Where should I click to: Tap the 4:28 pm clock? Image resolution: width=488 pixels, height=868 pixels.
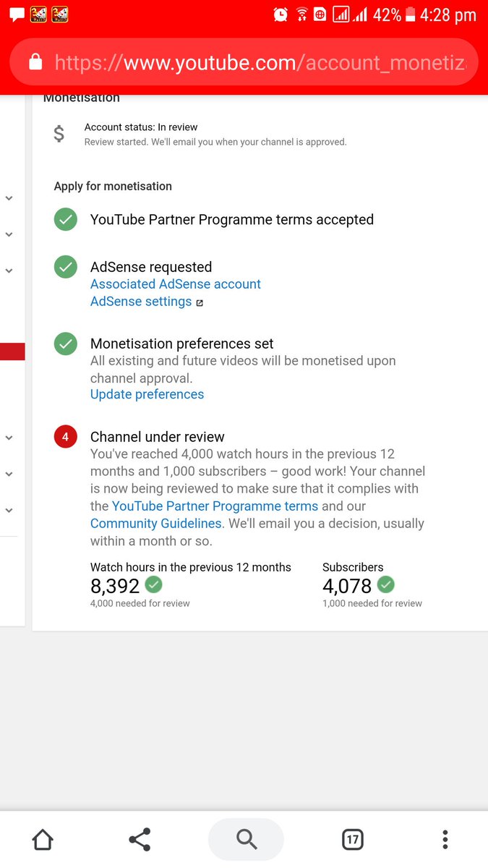click(448, 14)
